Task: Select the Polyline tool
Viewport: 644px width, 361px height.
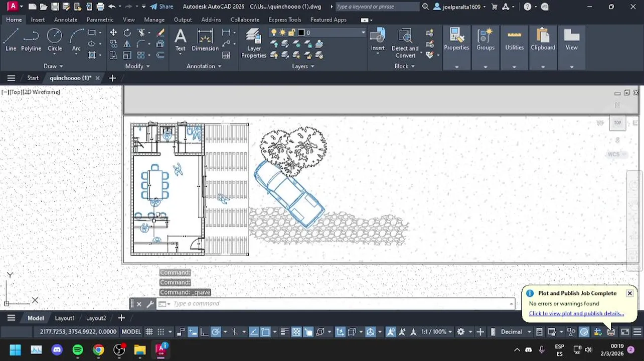Action: click(x=31, y=40)
